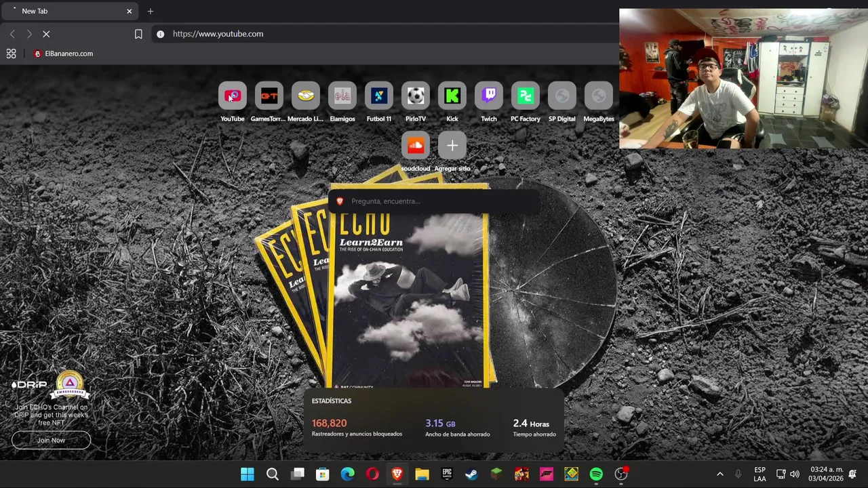Open File Explorer from taskbar
Screen dimensions: 868x488
coord(422,474)
